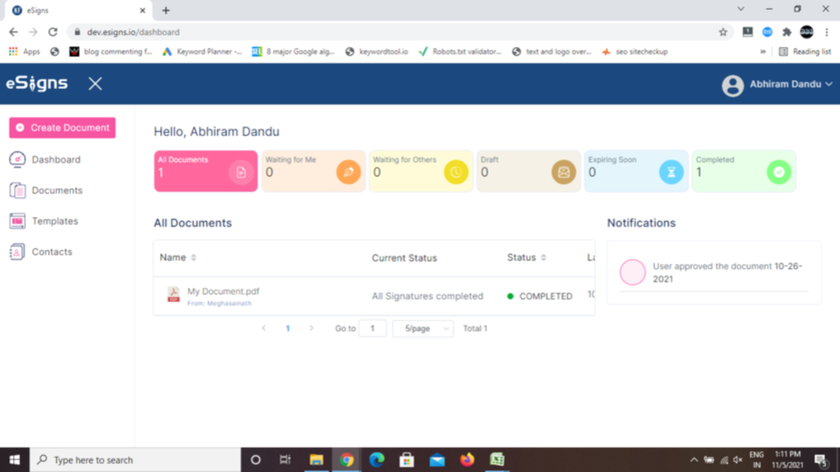Image resolution: width=840 pixels, height=472 pixels.
Task: Select the Expiring Soon card
Action: click(x=636, y=171)
